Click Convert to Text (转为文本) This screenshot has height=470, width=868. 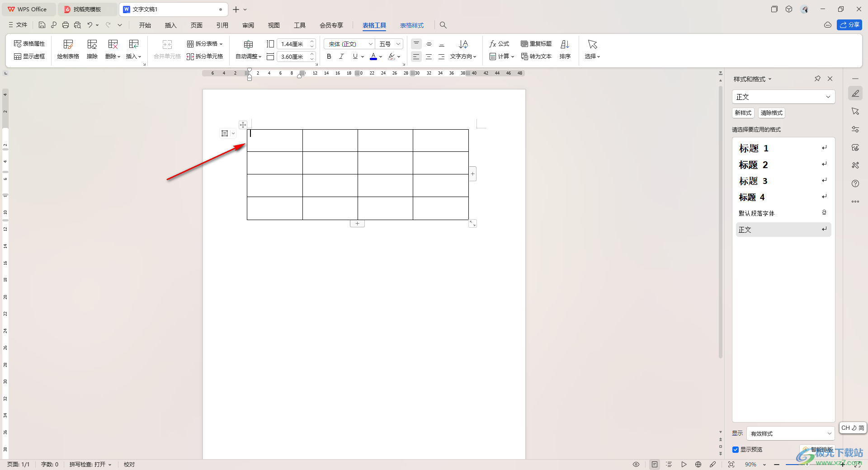536,56
